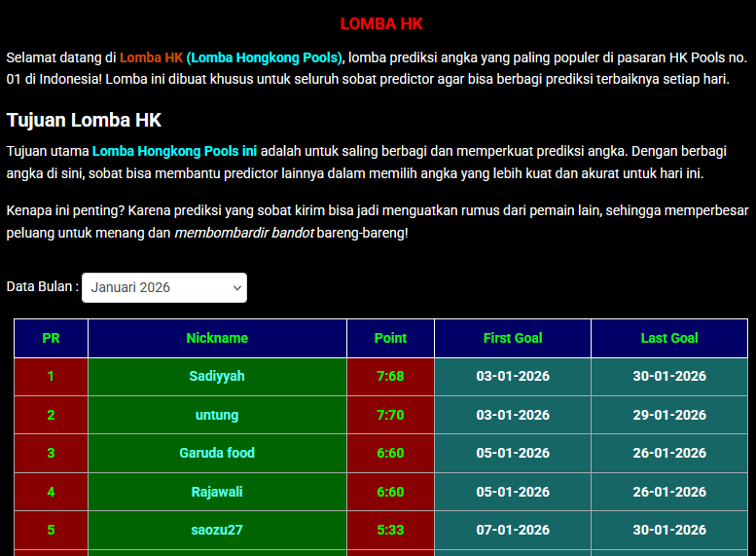Click the Lomba Hongkong Pools link in parentheses

point(266,56)
